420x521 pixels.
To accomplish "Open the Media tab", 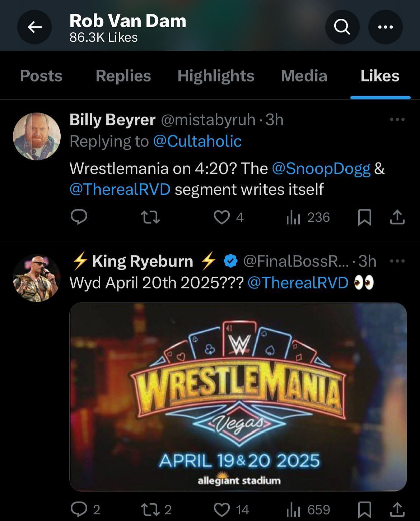I will 304,76.
